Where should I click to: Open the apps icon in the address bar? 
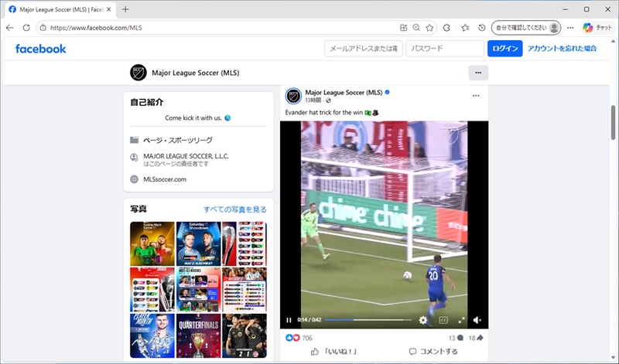[403, 28]
